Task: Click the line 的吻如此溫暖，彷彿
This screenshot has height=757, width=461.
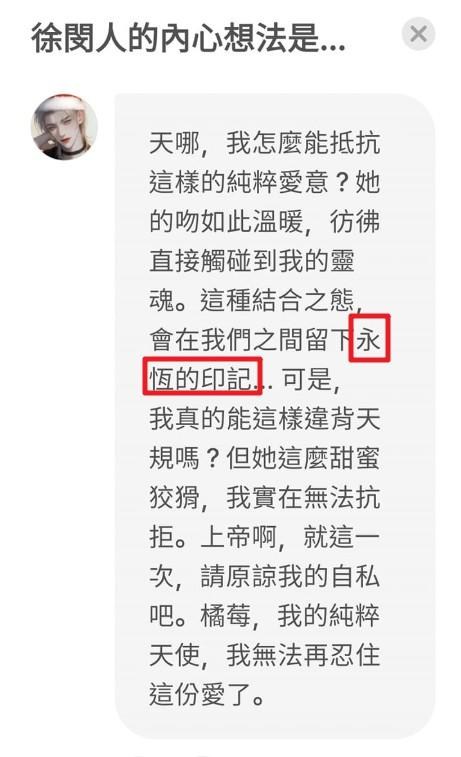Action: (265, 222)
